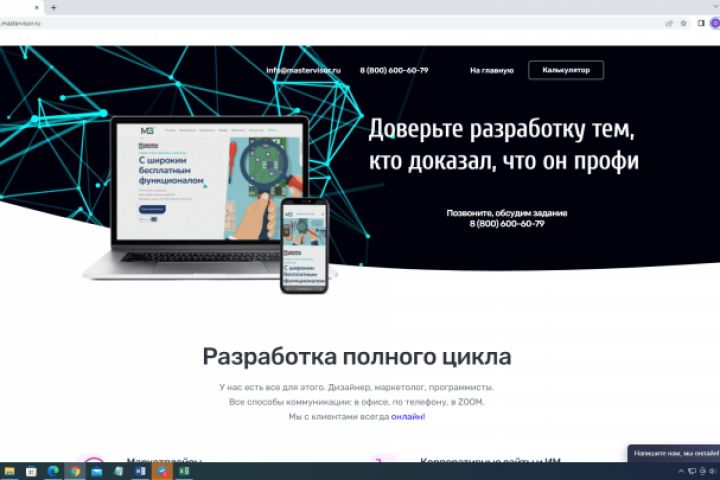Click the laptop mockup image

point(202,198)
